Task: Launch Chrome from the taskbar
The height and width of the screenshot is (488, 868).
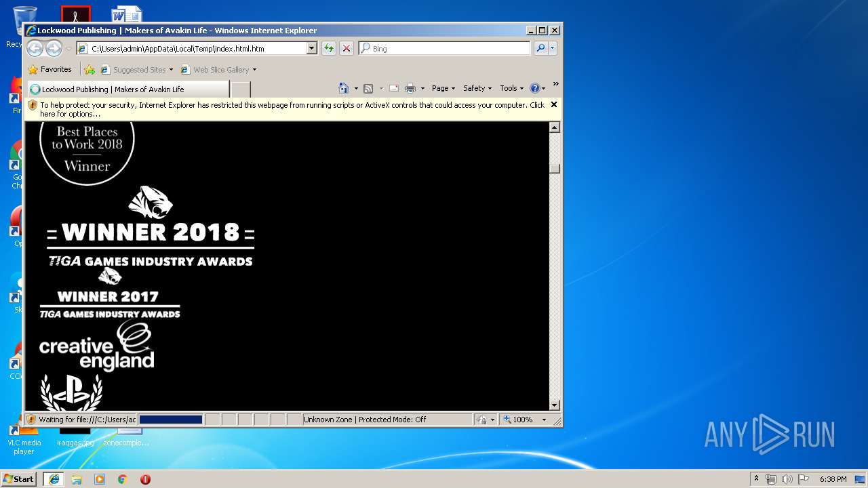Action: [x=123, y=479]
